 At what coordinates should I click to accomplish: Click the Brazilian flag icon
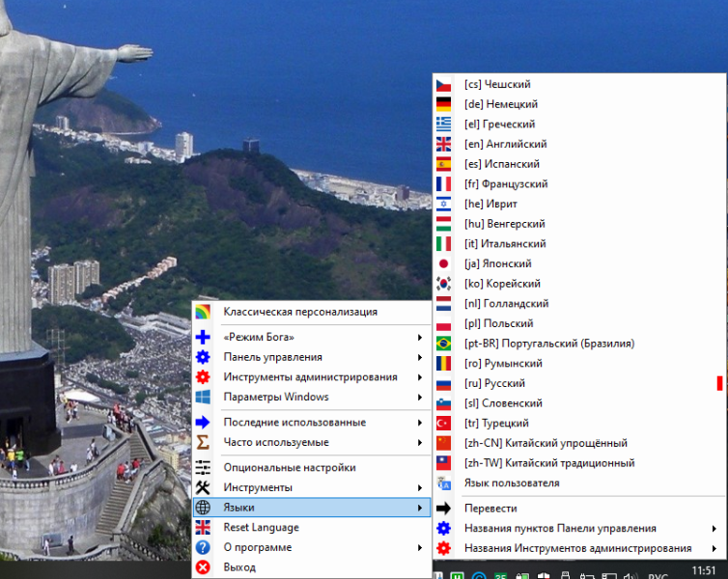coord(443,344)
